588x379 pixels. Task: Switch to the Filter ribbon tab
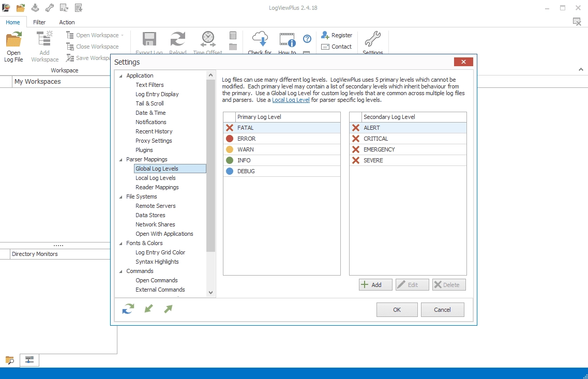(x=39, y=22)
